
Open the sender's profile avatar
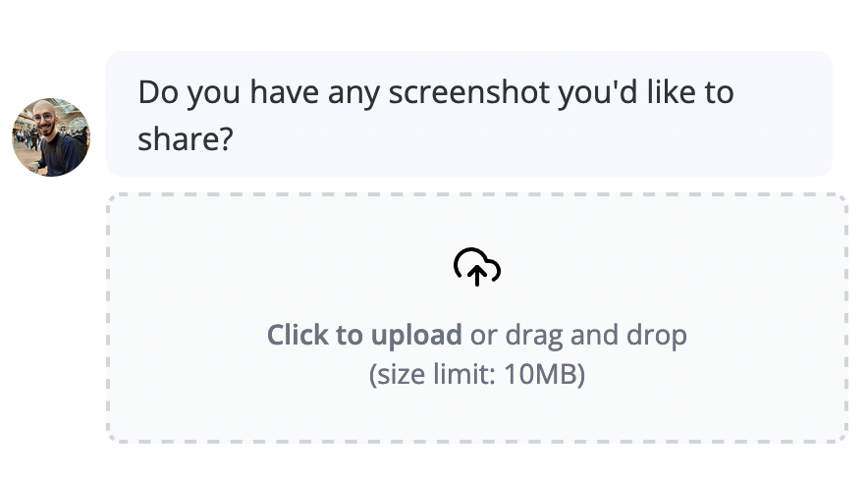click(x=51, y=137)
